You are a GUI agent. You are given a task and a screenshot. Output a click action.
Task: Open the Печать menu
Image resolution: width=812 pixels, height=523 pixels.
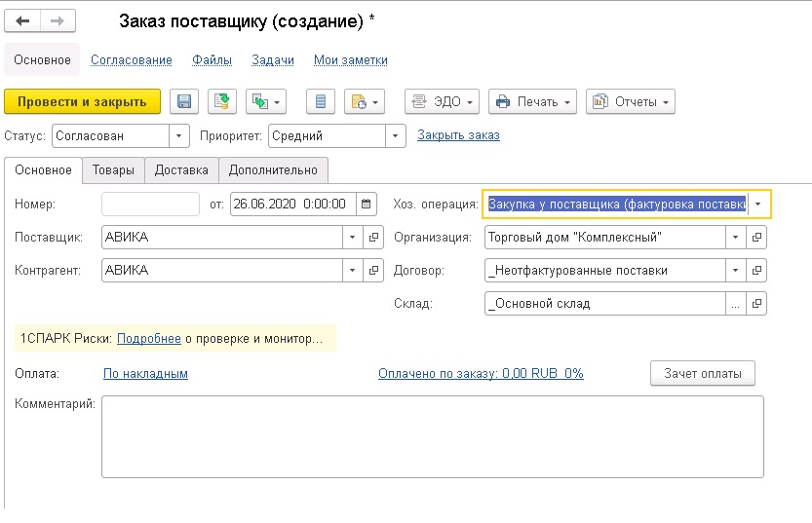coord(532,101)
